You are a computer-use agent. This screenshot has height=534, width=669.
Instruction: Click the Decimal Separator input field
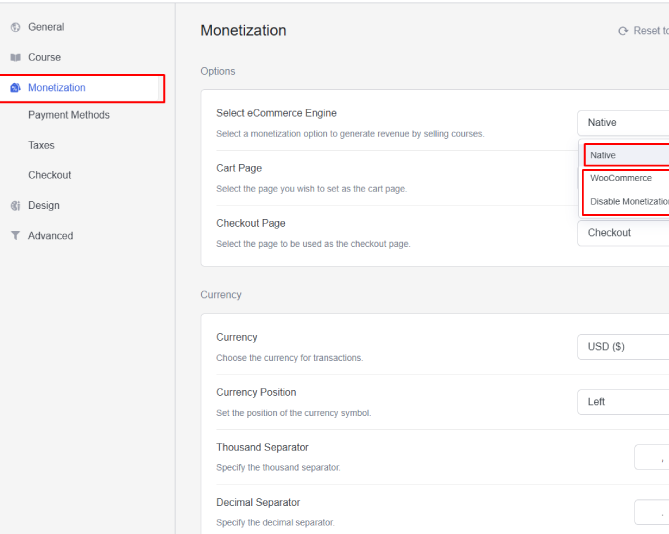click(651, 512)
